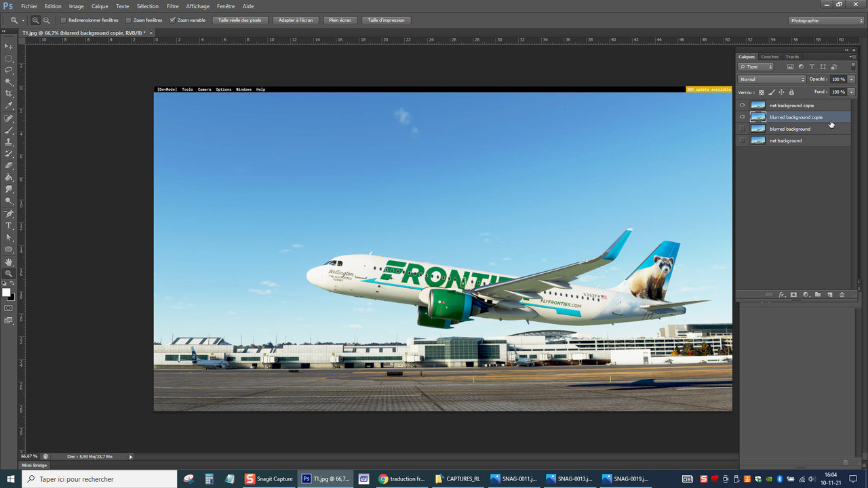Select the Elliptical Marquee tool
Screen dimensions: 868x488
click(x=9, y=58)
